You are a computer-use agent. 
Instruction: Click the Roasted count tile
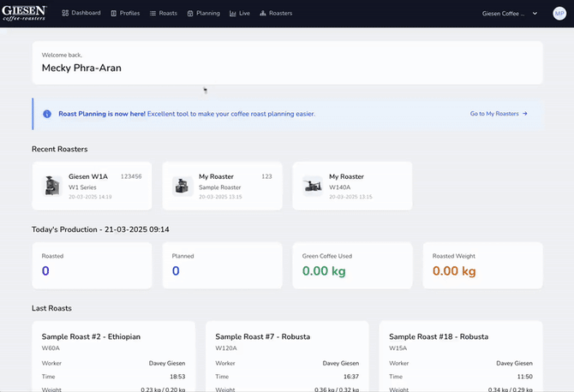[92, 265]
